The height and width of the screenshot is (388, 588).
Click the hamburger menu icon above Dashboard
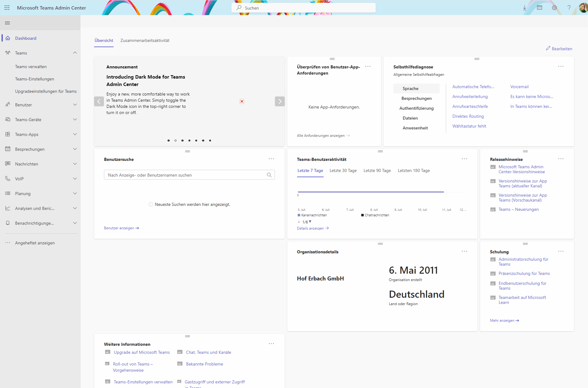[x=7, y=23]
